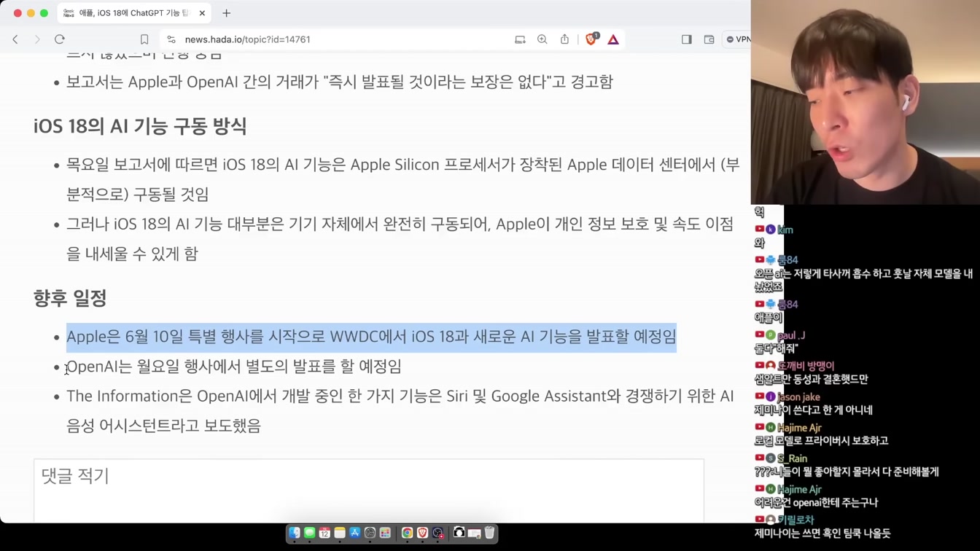Open Brave Rewards triangle icon
Image resolution: width=980 pixels, height=551 pixels.
tap(613, 39)
